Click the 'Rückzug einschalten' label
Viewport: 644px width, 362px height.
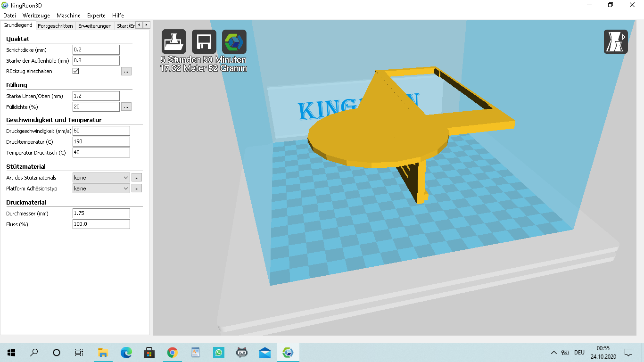29,71
